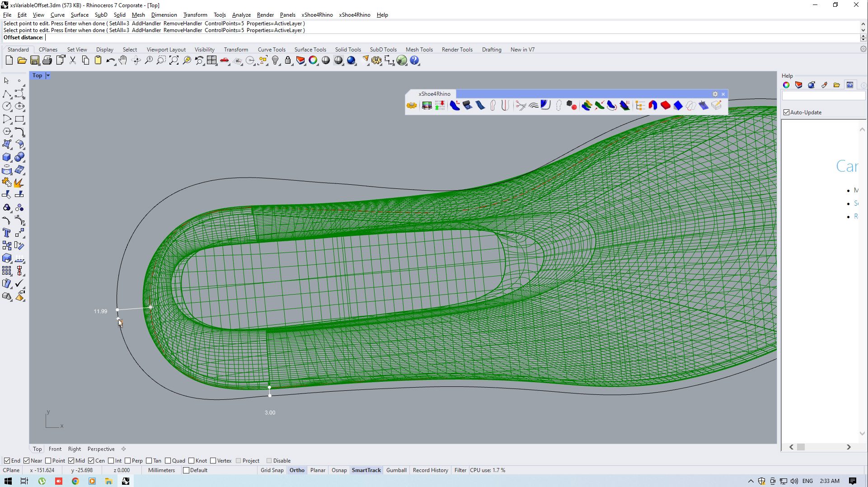Click the Gumball status bar button
The width and height of the screenshot is (868, 487).
point(396,470)
